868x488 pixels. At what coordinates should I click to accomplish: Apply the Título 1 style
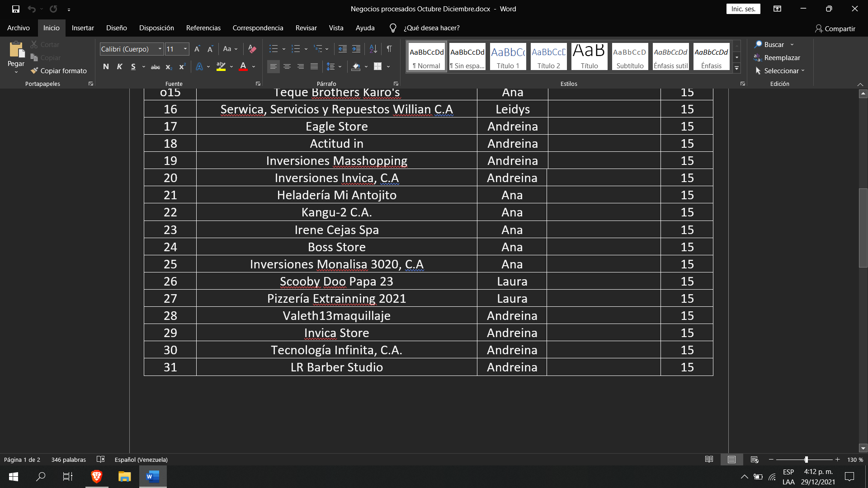point(508,56)
